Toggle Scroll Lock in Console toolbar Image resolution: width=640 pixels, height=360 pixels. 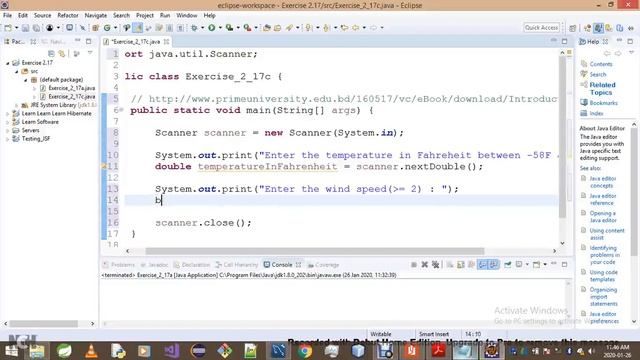coord(461,265)
